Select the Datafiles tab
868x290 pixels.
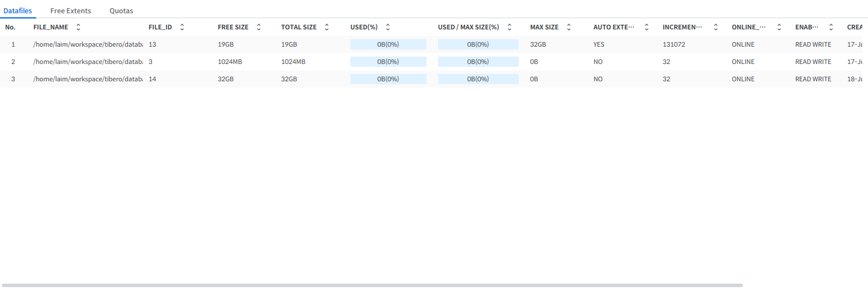point(18,10)
